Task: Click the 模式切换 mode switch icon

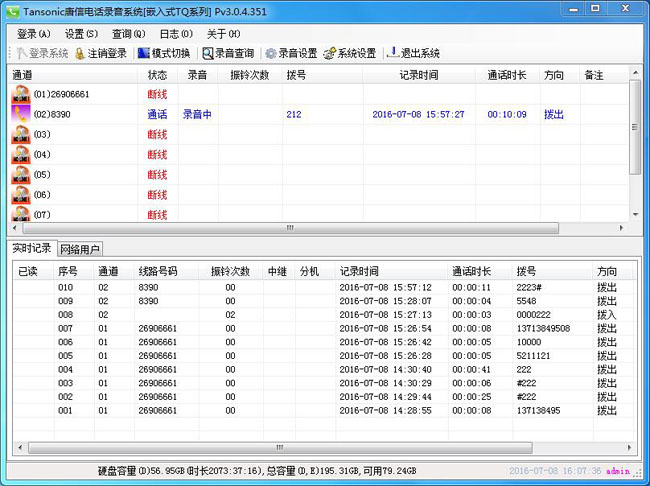Action: [x=143, y=53]
